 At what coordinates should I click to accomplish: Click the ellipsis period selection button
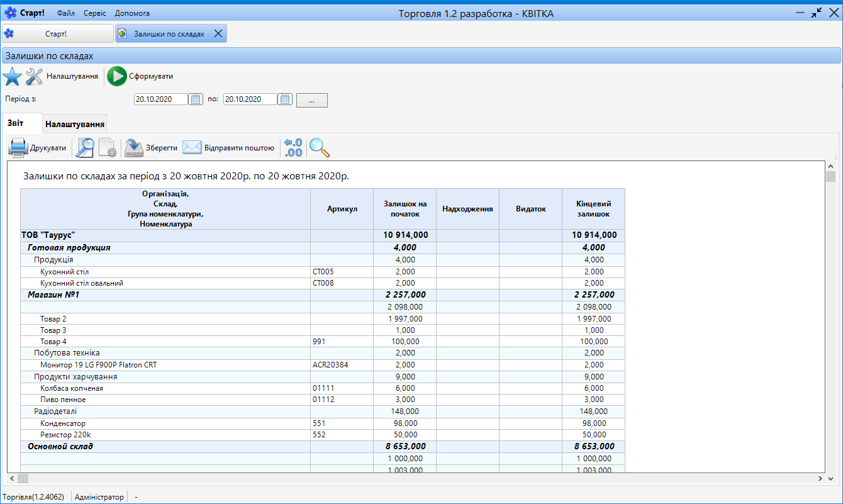coord(312,100)
